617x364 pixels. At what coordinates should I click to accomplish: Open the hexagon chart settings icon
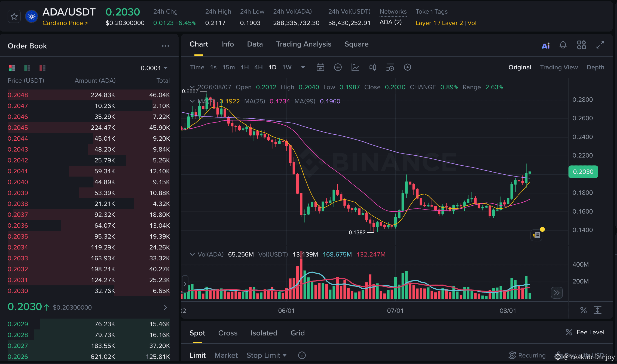point(408,67)
